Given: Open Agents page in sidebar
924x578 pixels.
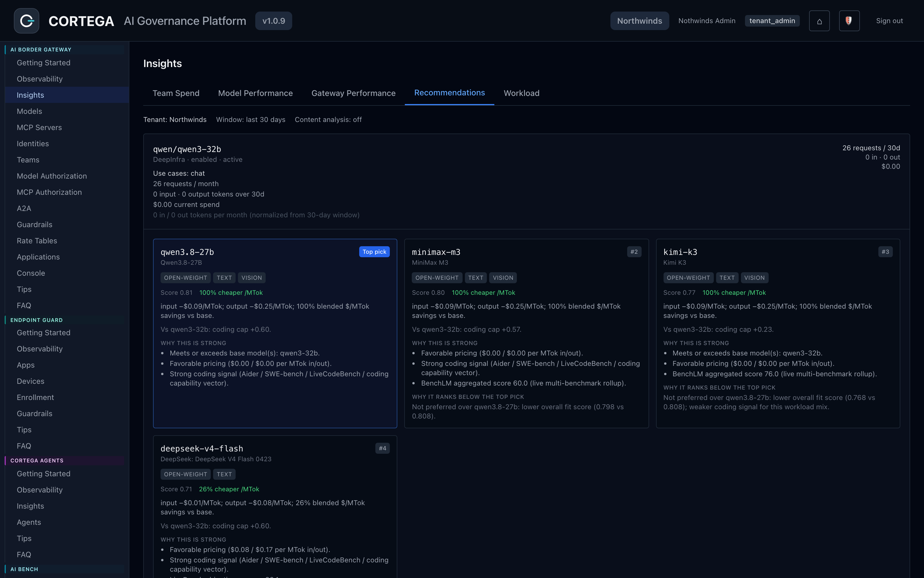Looking at the screenshot, I should pyautogui.click(x=67, y=522).
